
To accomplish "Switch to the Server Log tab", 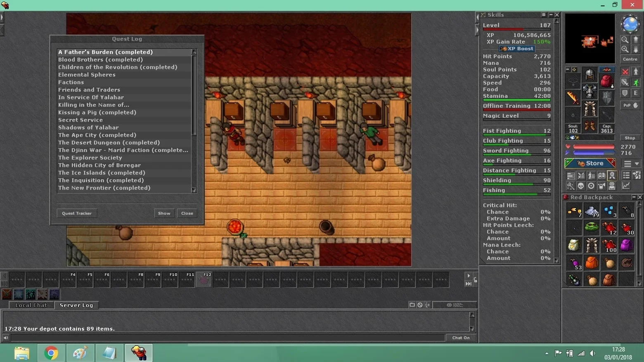I will tap(76, 305).
